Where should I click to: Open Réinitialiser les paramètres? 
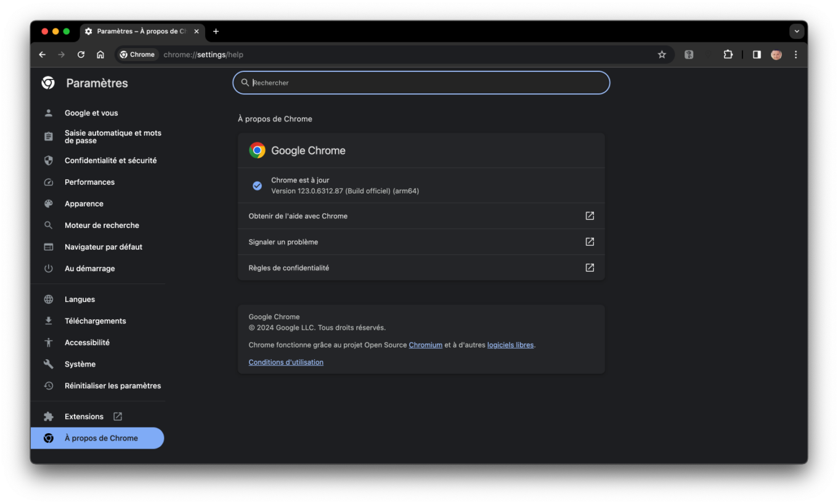pos(99,385)
